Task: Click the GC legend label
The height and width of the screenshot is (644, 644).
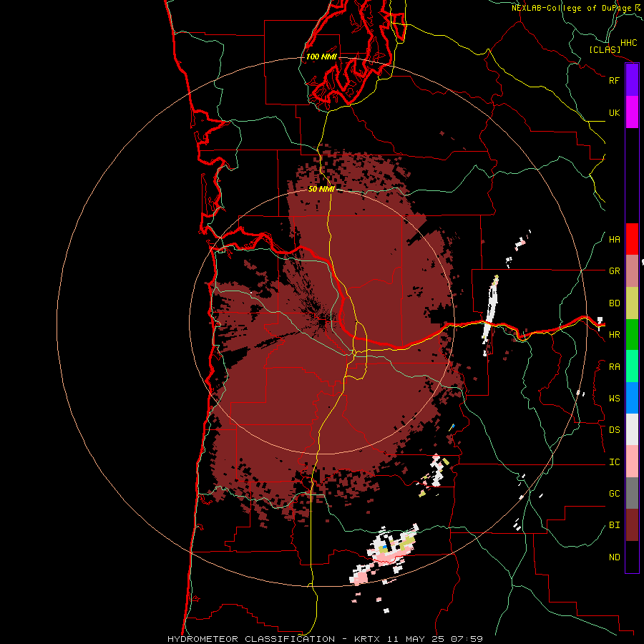Action: [x=615, y=494]
